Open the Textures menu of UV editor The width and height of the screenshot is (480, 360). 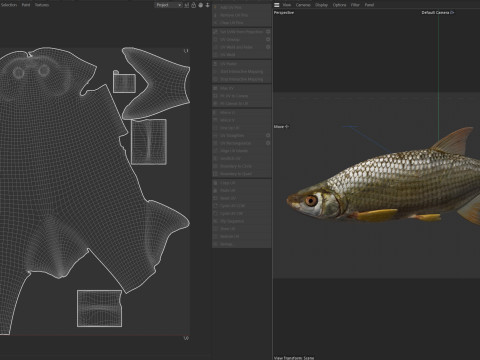click(x=42, y=5)
